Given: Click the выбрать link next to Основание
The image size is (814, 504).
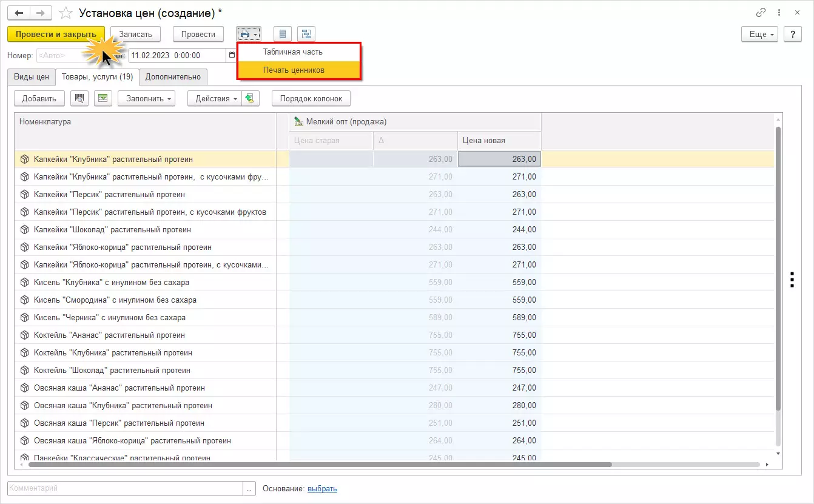Looking at the screenshot, I should [x=322, y=489].
